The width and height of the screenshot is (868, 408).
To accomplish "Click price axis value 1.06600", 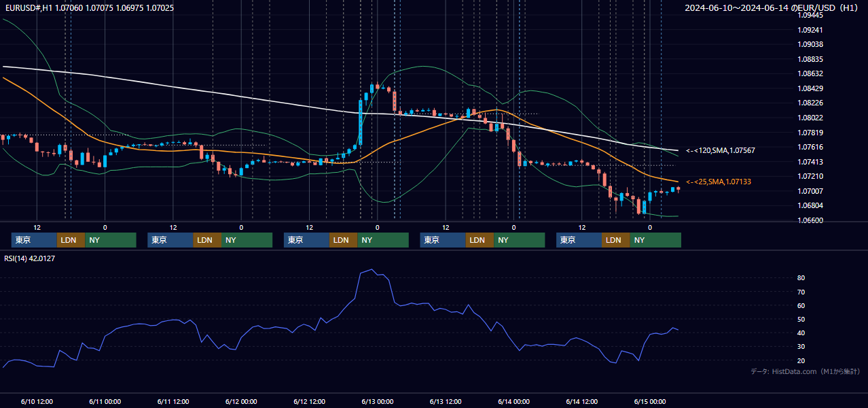I will coord(811,220).
